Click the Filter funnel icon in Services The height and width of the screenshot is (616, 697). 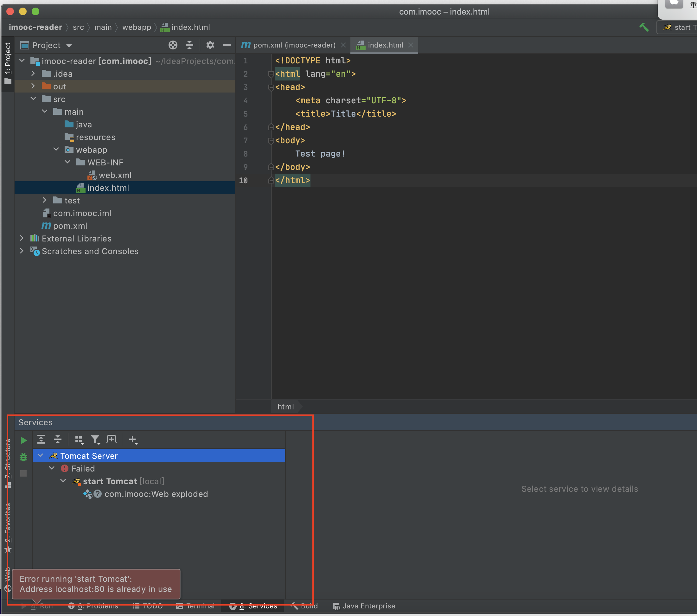click(x=95, y=440)
